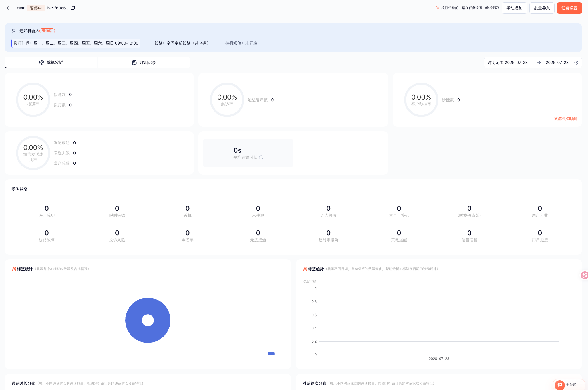Click the 2026-07-23 axis marker in 标签趋势
This screenshot has height=390, width=588.
click(x=439, y=359)
